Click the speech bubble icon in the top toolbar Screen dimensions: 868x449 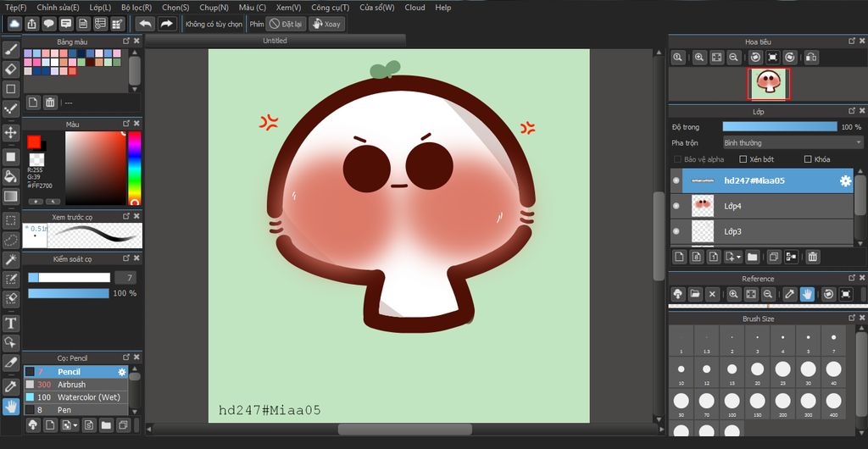coord(48,24)
